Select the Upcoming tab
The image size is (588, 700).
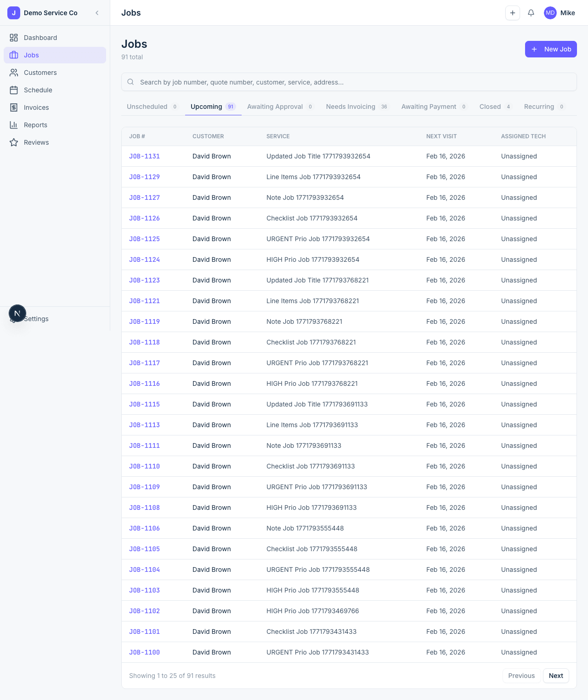coord(213,107)
